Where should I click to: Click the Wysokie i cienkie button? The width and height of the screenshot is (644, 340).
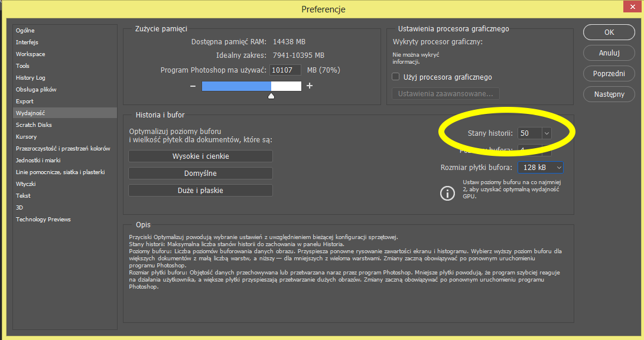200,156
